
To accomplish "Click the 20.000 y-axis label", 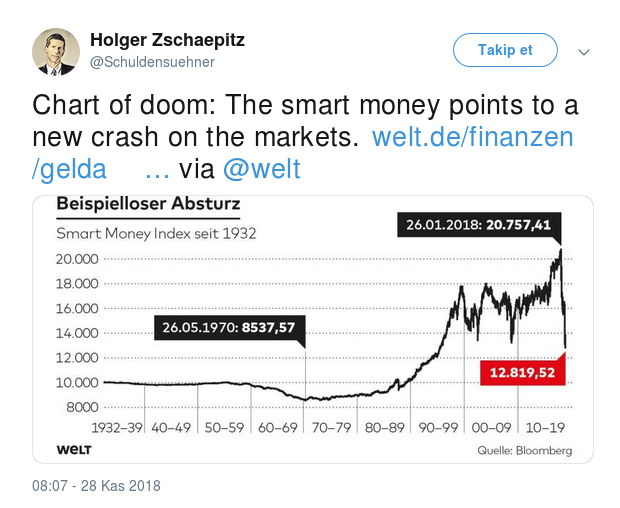I will click(77, 259).
